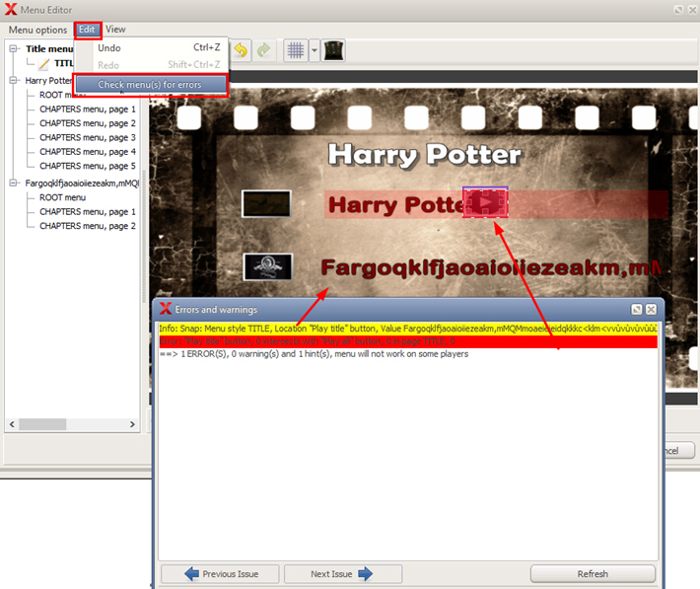Image resolution: width=700 pixels, height=589 pixels.
Task: Maximize the Errors and warnings window
Action: tap(636, 309)
